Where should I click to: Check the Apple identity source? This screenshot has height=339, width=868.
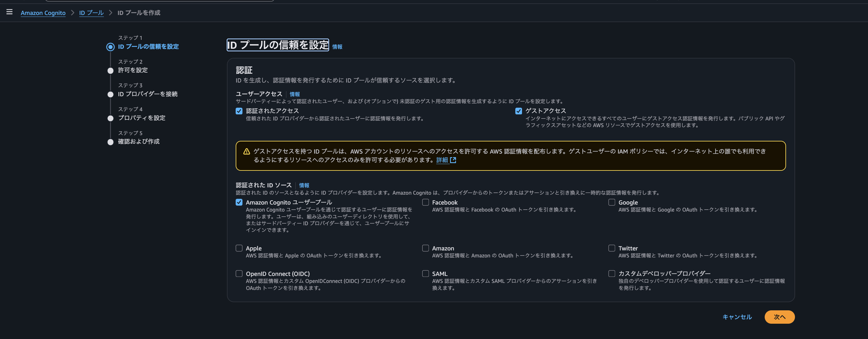pos(239,248)
